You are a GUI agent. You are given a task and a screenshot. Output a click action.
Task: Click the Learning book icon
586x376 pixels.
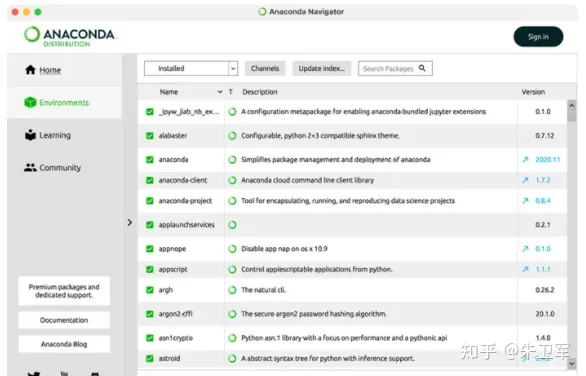[30, 135]
